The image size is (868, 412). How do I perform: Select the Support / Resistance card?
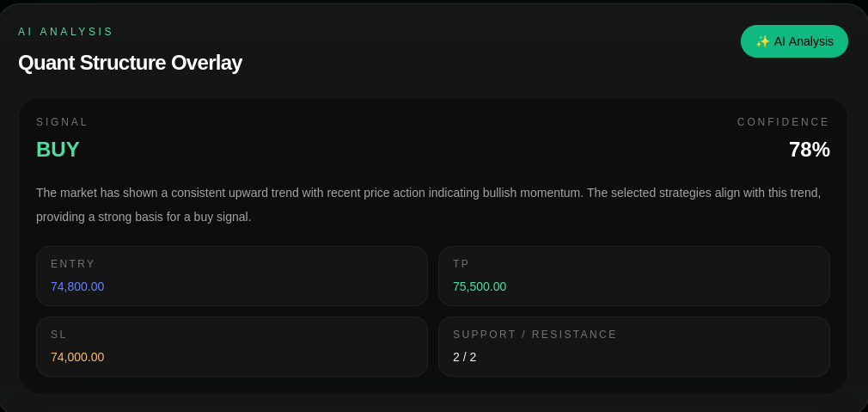[634, 347]
